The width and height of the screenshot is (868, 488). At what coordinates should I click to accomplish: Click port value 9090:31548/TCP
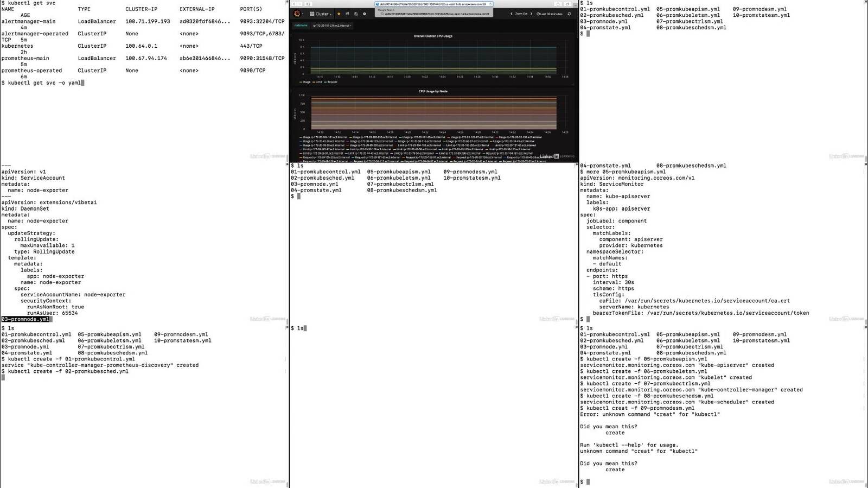point(262,58)
